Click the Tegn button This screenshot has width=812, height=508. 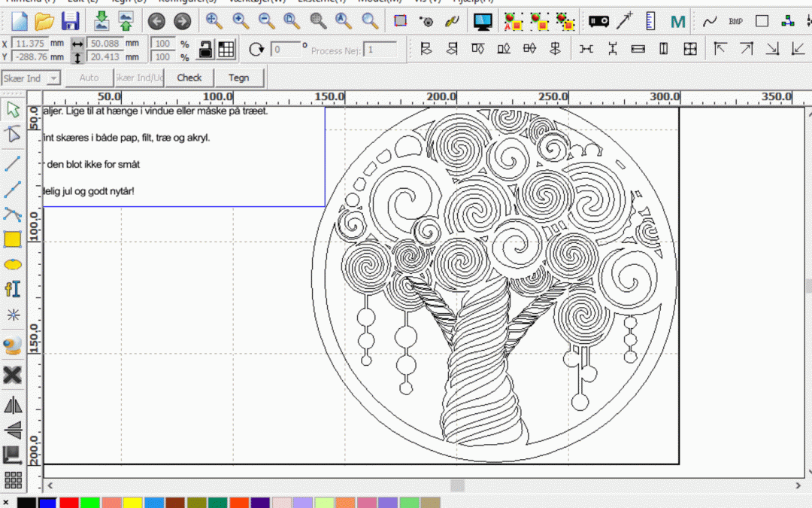pyautogui.click(x=239, y=78)
